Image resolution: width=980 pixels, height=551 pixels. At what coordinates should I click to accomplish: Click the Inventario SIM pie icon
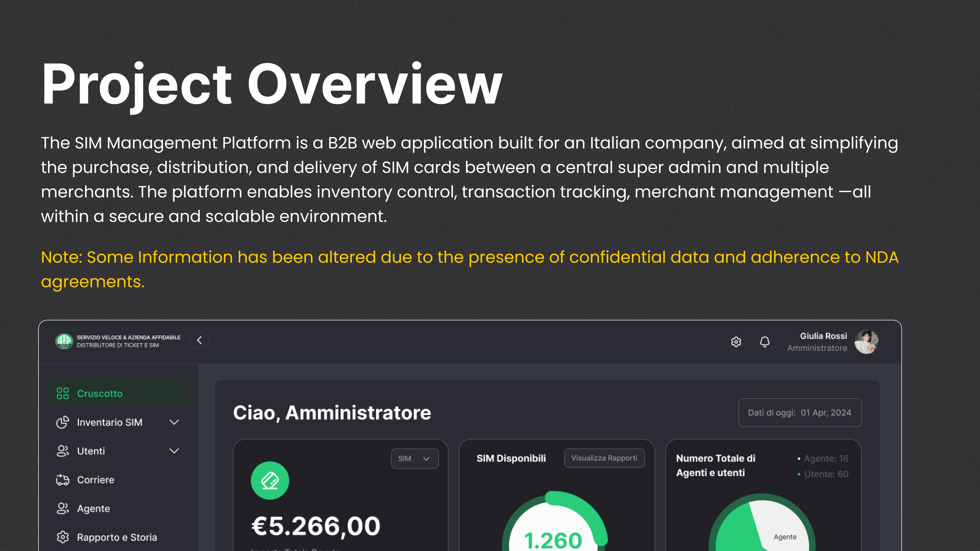(x=63, y=422)
